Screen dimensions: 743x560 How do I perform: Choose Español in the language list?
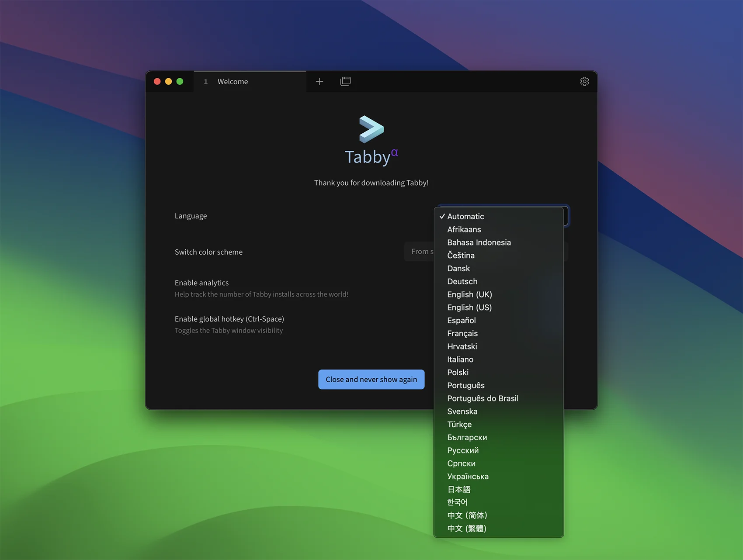(x=499, y=320)
